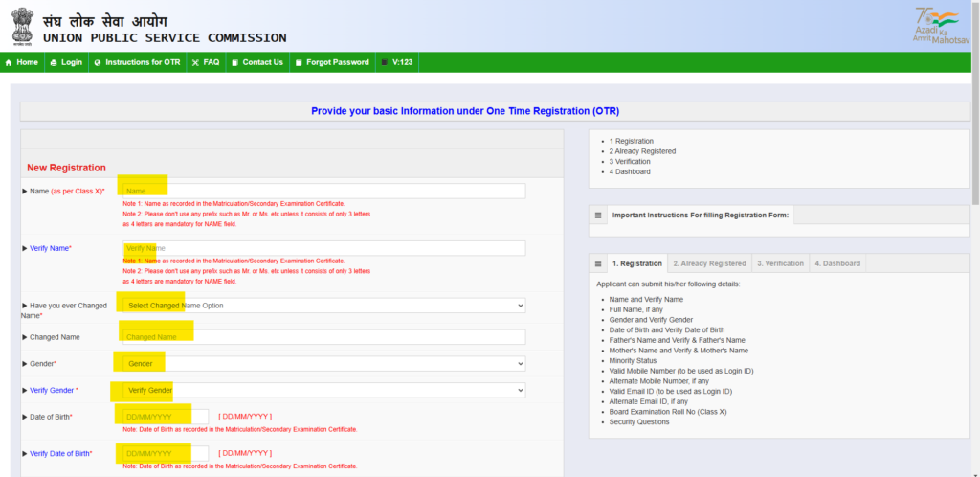
Task: Expand the Have you ever Changed Name dropdown
Action: point(323,306)
